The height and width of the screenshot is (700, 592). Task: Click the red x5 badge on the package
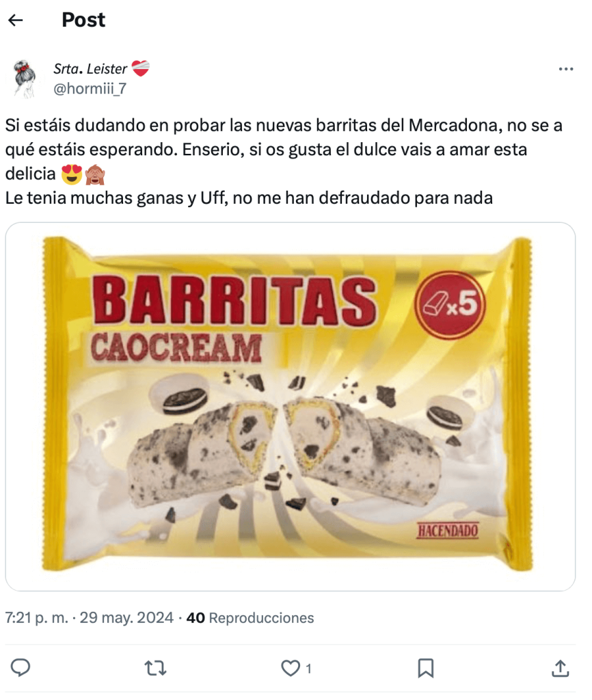click(450, 305)
